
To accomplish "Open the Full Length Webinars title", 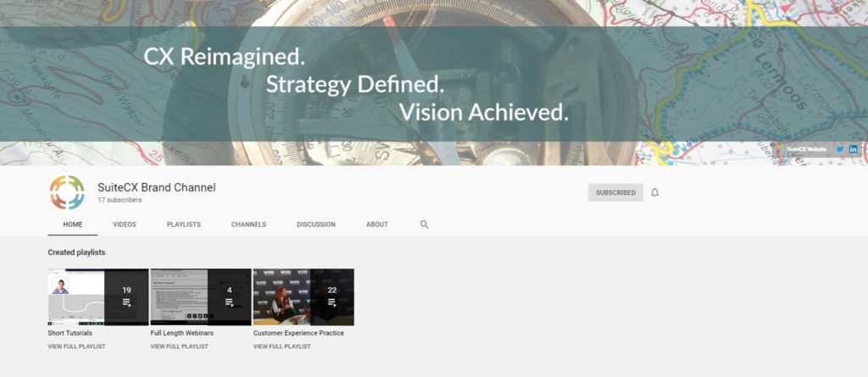I will coord(182,333).
